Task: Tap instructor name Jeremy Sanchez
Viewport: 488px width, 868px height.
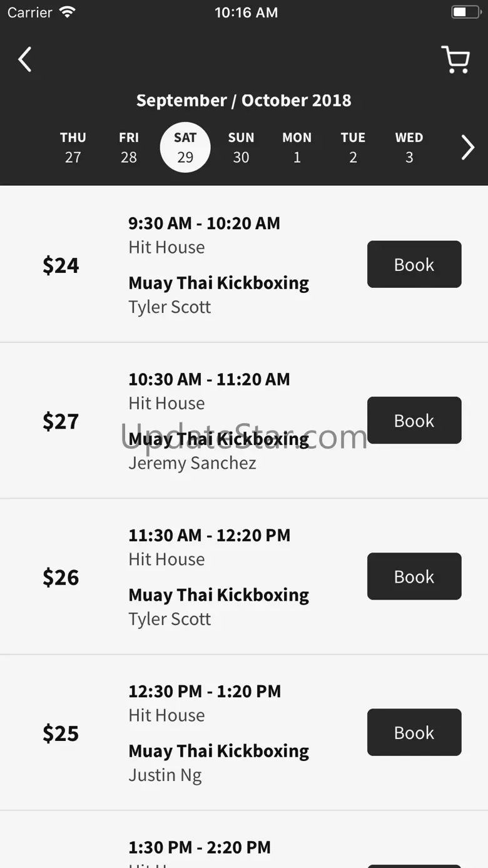Action: pyautogui.click(x=192, y=463)
